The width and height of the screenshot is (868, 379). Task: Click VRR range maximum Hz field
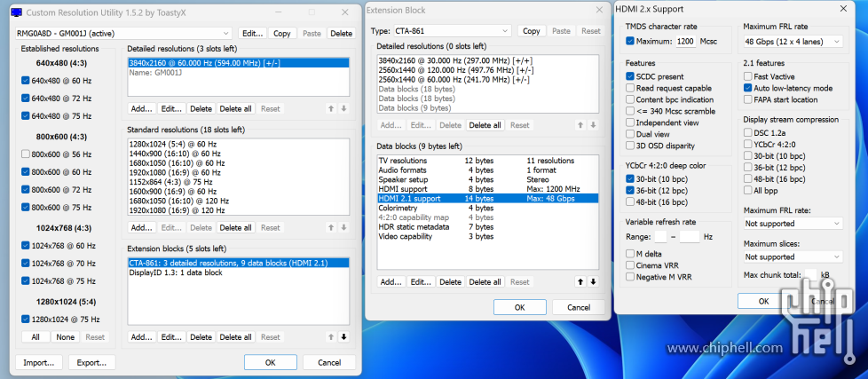(x=690, y=237)
